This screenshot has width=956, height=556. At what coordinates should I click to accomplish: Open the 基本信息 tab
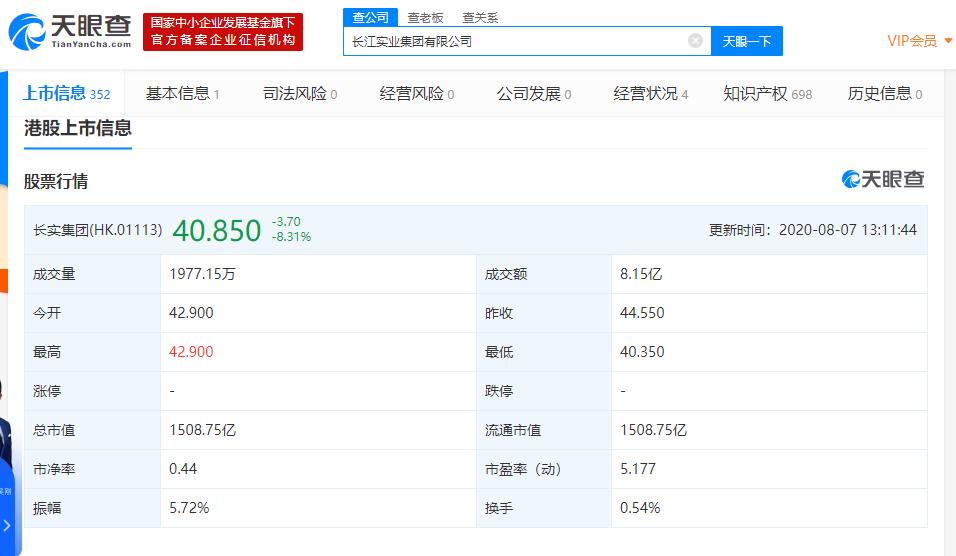coord(182,93)
